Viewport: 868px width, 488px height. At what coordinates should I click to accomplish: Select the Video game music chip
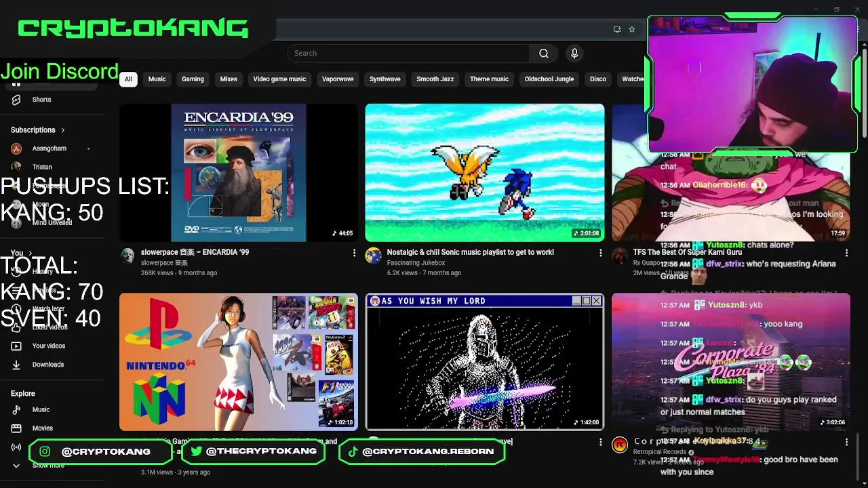[279, 79]
